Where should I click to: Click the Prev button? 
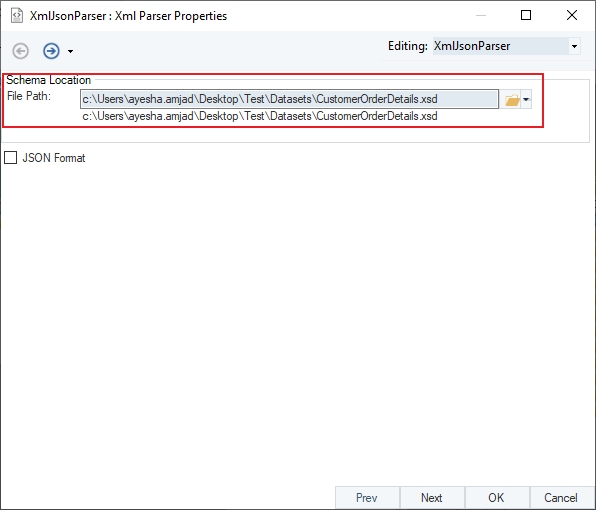367,497
